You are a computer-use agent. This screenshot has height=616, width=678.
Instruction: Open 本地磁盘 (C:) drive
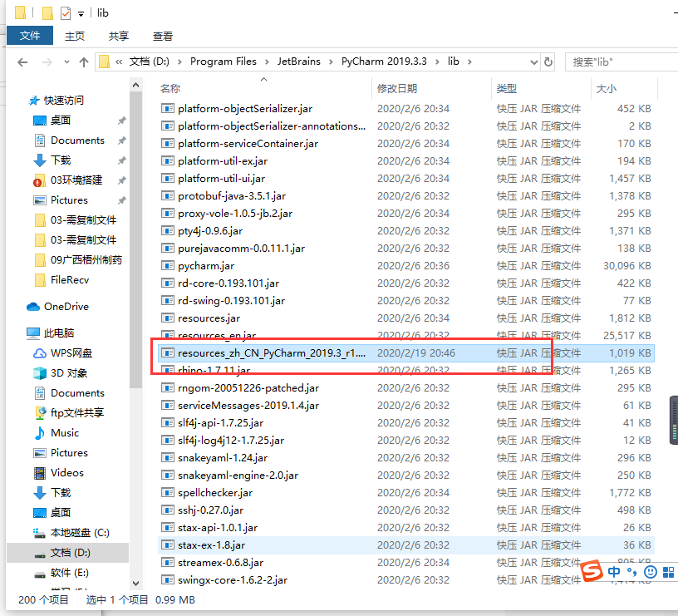(x=80, y=533)
